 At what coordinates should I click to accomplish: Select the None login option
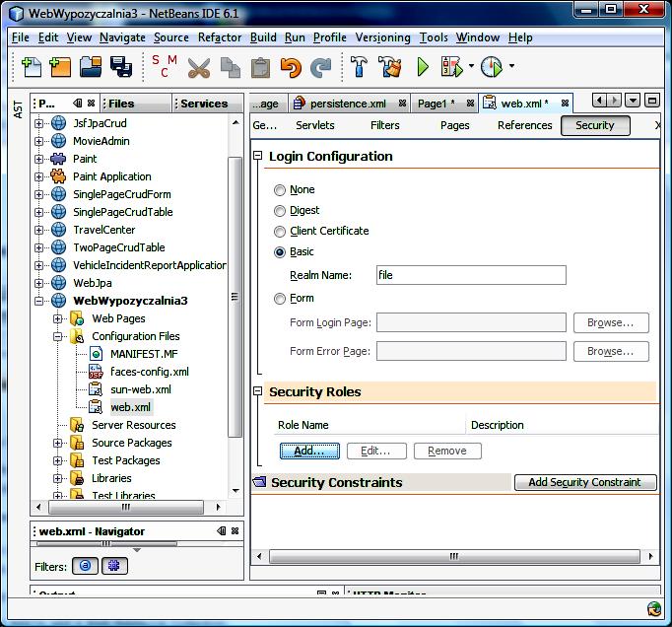pyautogui.click(x=280, y=190)
